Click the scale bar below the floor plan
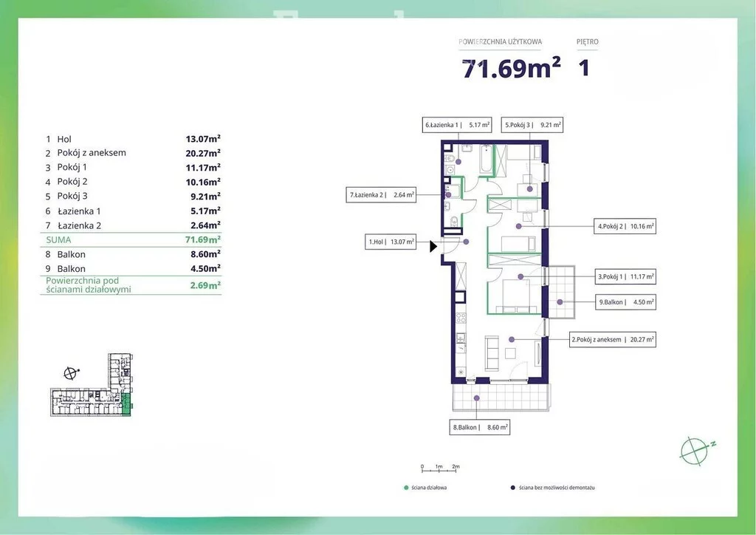756x535 pixels. [x=441, y=467]
